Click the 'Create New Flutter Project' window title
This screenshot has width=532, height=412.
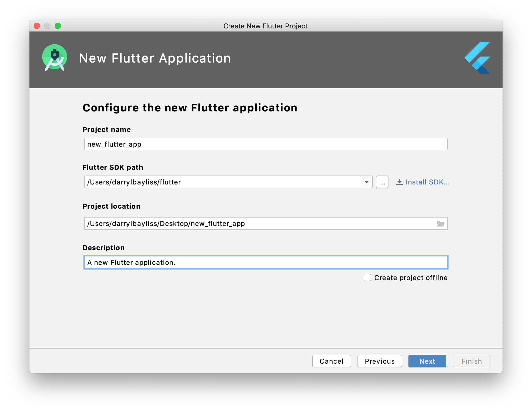pyautogui.click(x=265, y=26)
